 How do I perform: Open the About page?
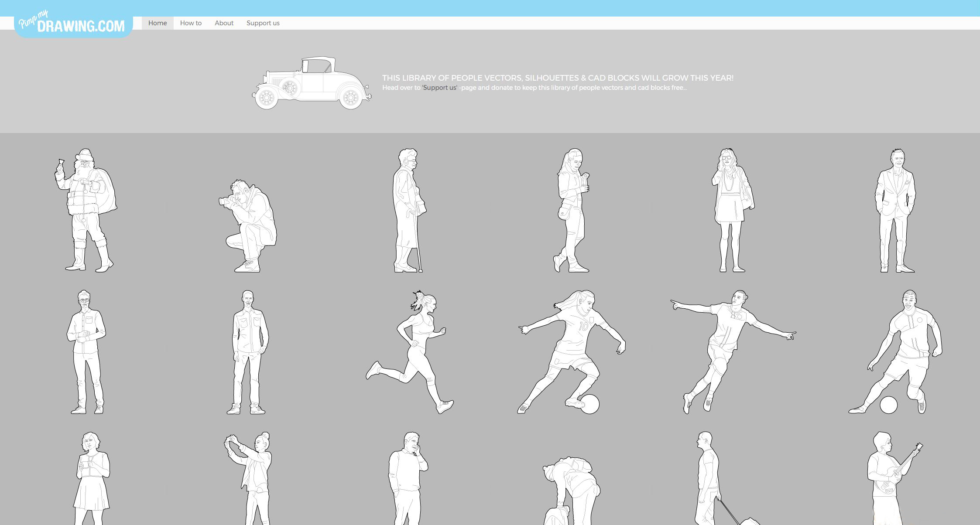pos(224,23)
